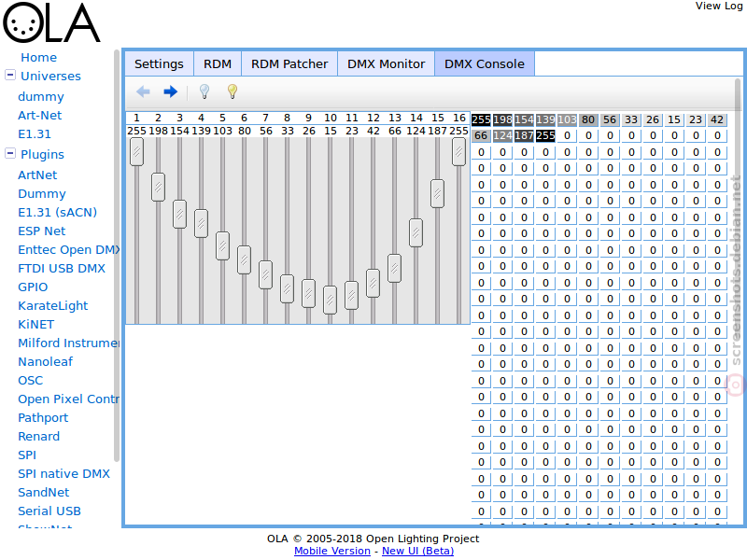Click the channel 2 slider handle
Screen dimensions: 747x560
click(x=158, y=188)
